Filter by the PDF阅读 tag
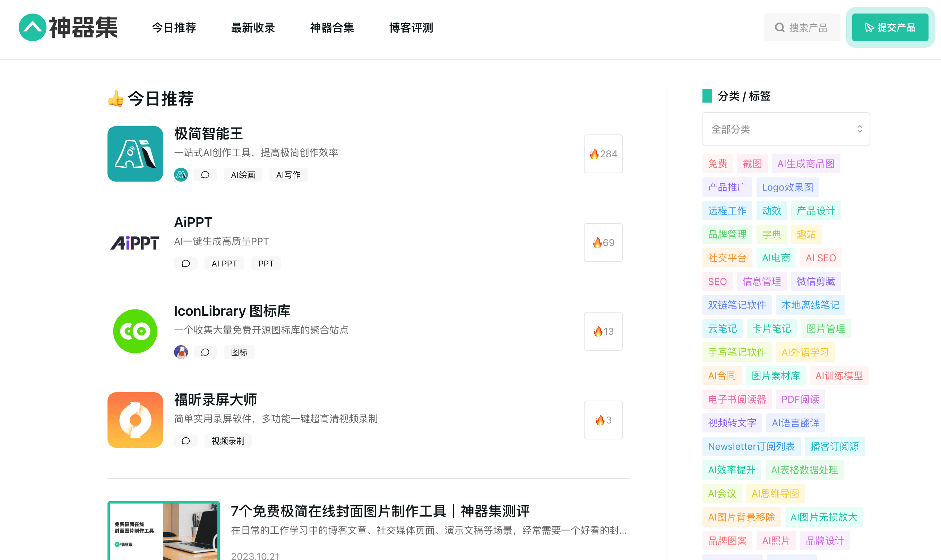 click(800, 399)
